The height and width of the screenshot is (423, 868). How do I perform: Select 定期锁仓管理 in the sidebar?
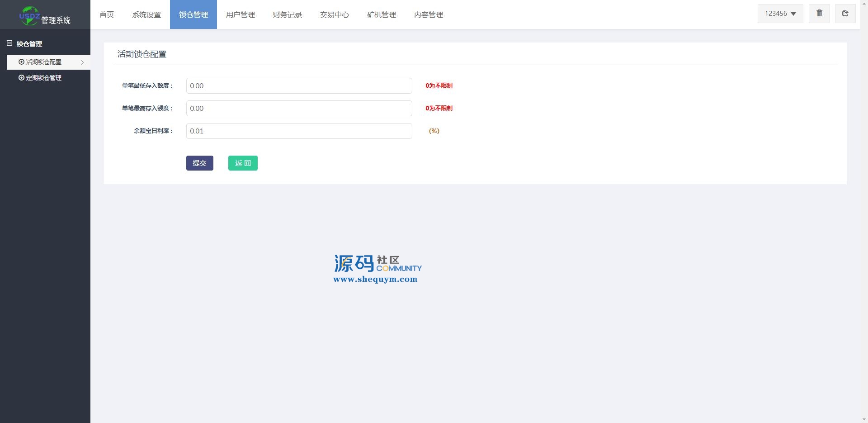48,78
